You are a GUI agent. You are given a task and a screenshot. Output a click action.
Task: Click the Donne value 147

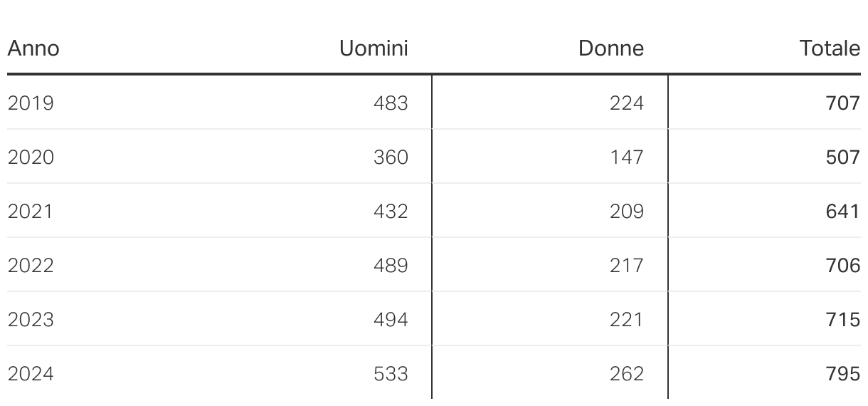click(627, 157)
